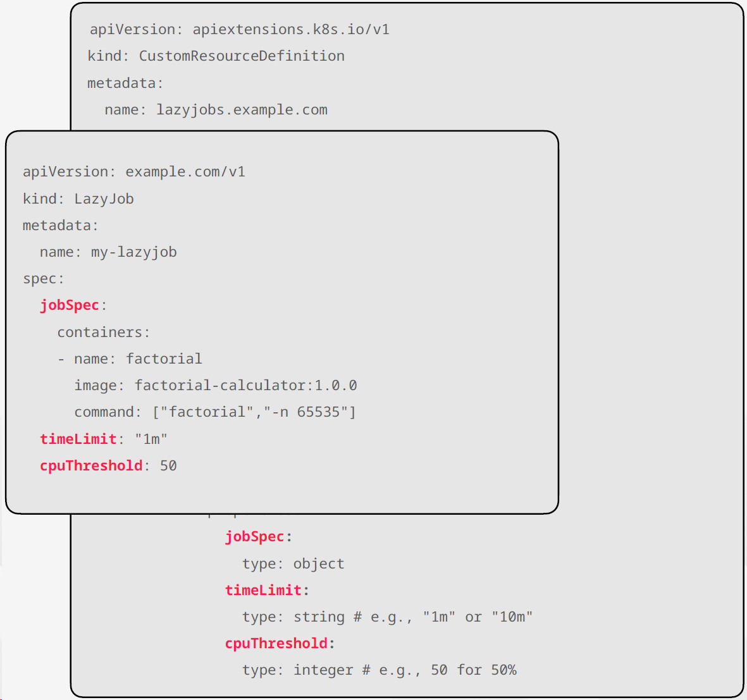Select the CustomResourceDefinition kind text
The width and height of the screenshot is (747, 700).
[x=242, y=56]
